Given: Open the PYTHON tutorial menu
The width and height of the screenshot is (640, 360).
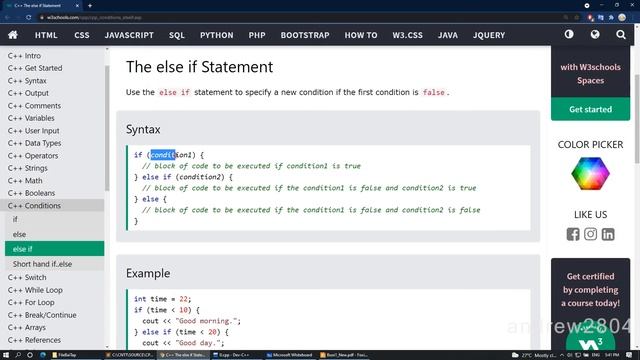Looking at the screenshot, I should pos(217,35).
